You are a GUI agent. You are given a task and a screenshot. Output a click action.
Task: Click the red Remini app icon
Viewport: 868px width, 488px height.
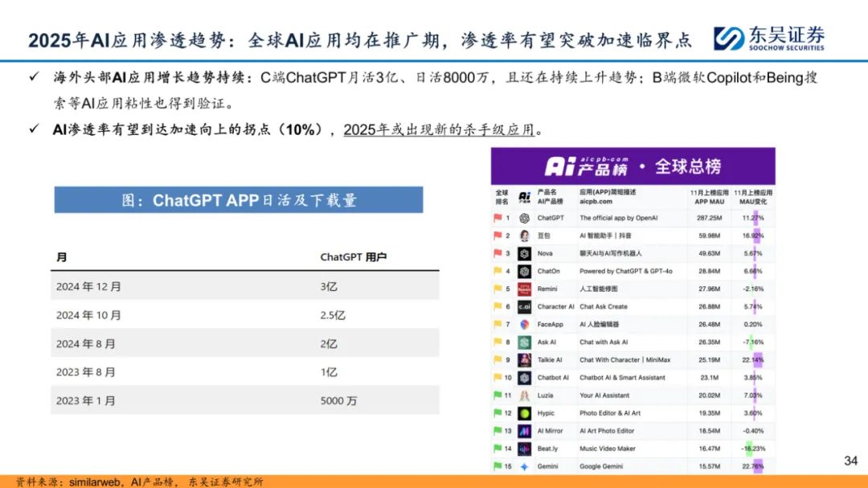[524, 289]
